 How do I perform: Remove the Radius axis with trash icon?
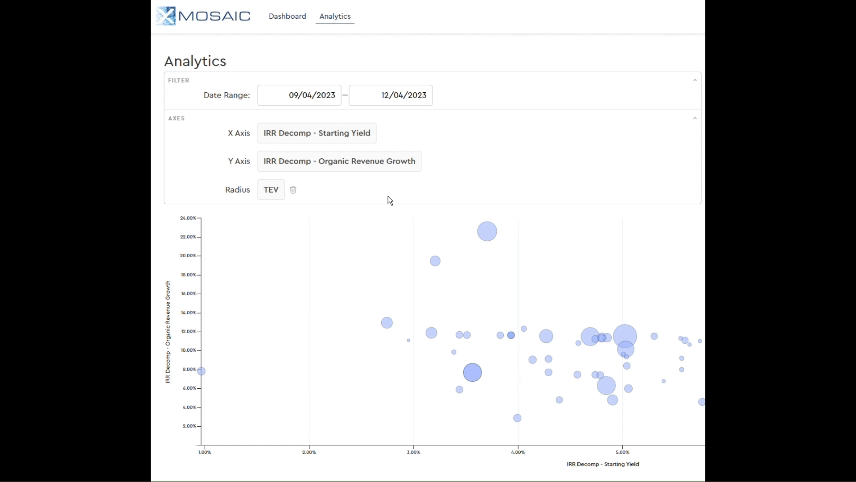pos(293,190)
